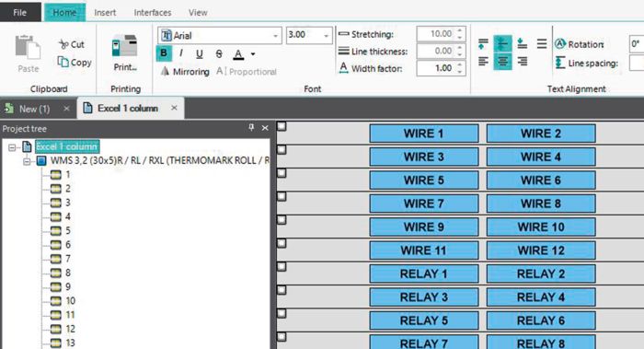Screen dimensions: 644x349
Task: Click the Print icon in Printing group
Action: [124, 46]
